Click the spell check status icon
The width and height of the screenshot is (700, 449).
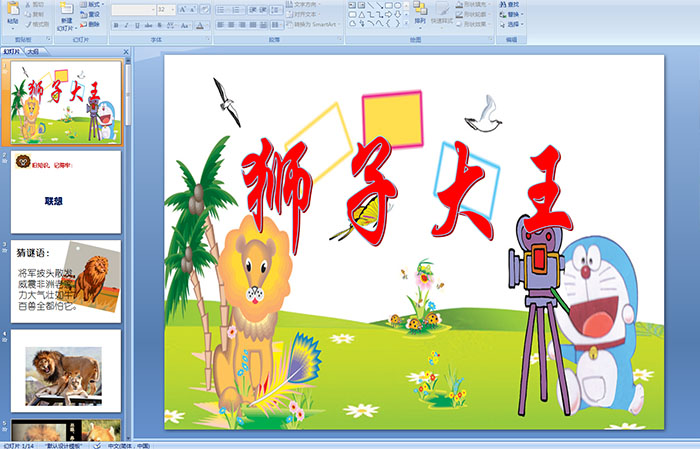tap(97, 445)
